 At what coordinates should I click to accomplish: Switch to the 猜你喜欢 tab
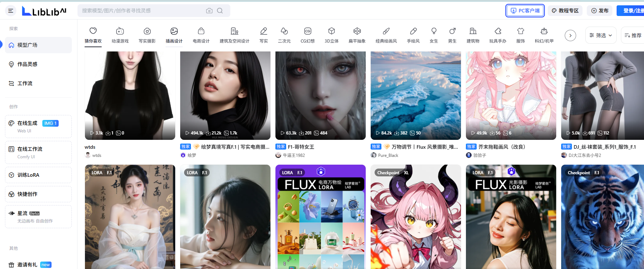(x=93, y=35)
